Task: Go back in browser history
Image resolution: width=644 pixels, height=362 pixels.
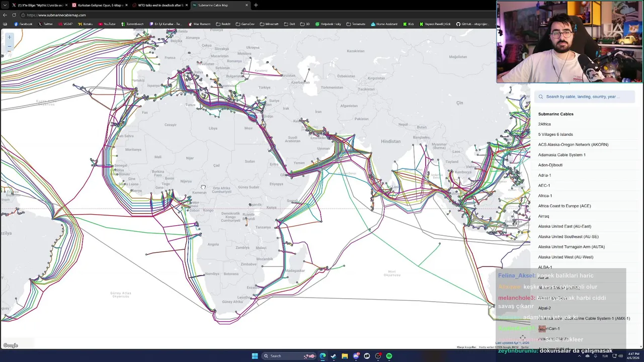Action: [x=6, y=15]
